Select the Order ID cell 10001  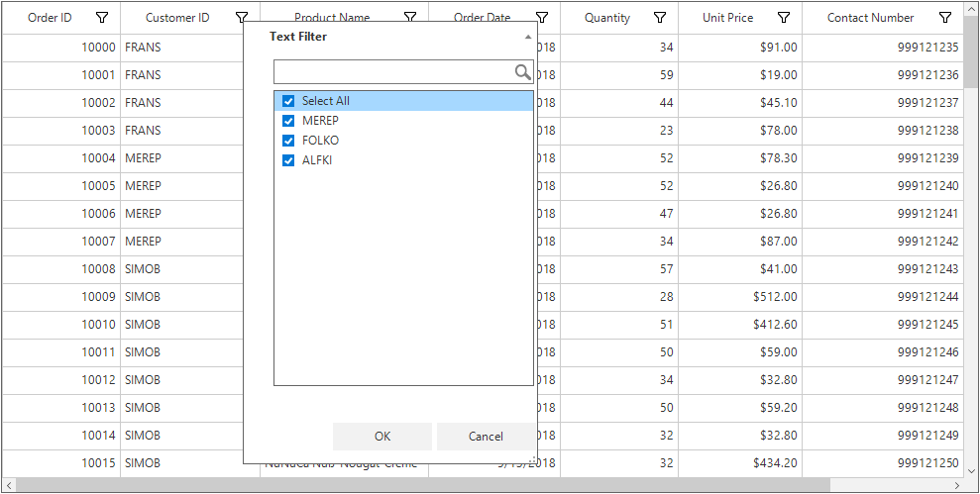(61, 75)
